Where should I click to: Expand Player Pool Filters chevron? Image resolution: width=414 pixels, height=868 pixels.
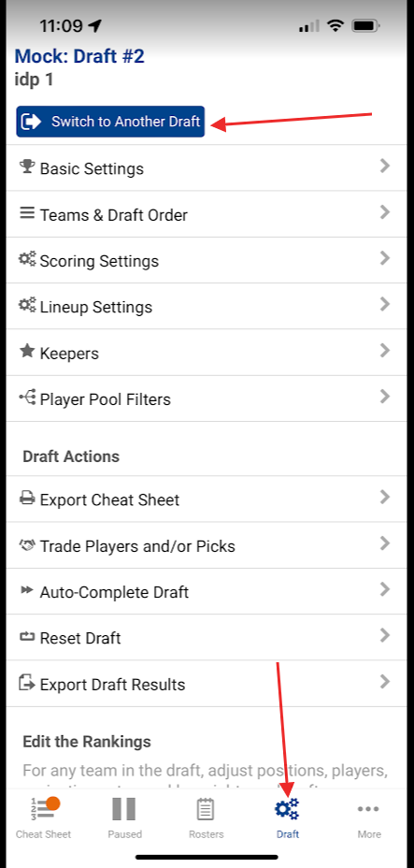click(x=385, y=397)
